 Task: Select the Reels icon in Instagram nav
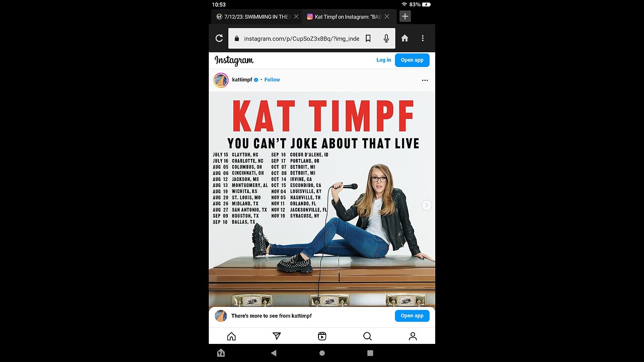click(x=321, y=336)
